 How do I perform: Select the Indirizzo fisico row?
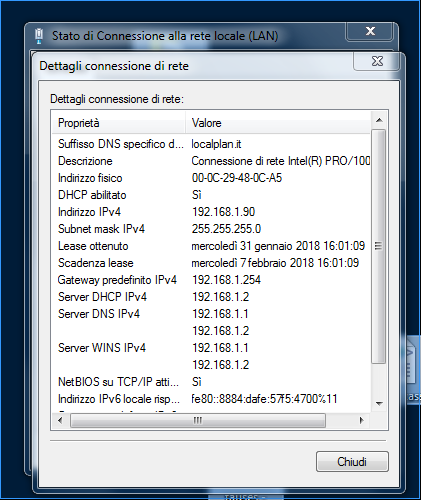211,178
